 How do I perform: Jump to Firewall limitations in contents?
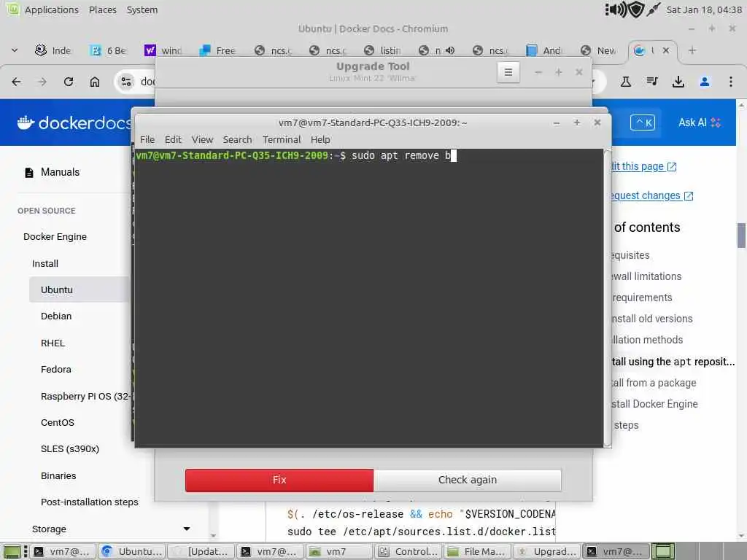click(x=646, y=276)
